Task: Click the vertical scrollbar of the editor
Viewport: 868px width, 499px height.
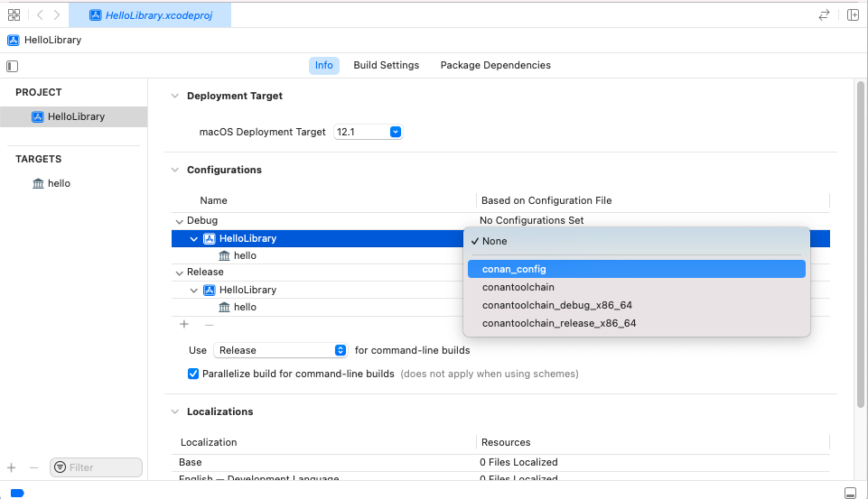Action: click(x=860, y=245)
